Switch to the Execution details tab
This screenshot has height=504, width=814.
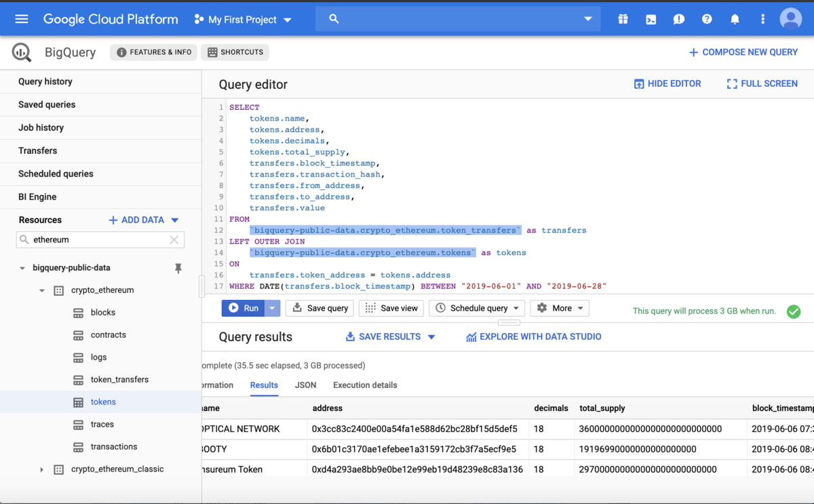(365, 385)
